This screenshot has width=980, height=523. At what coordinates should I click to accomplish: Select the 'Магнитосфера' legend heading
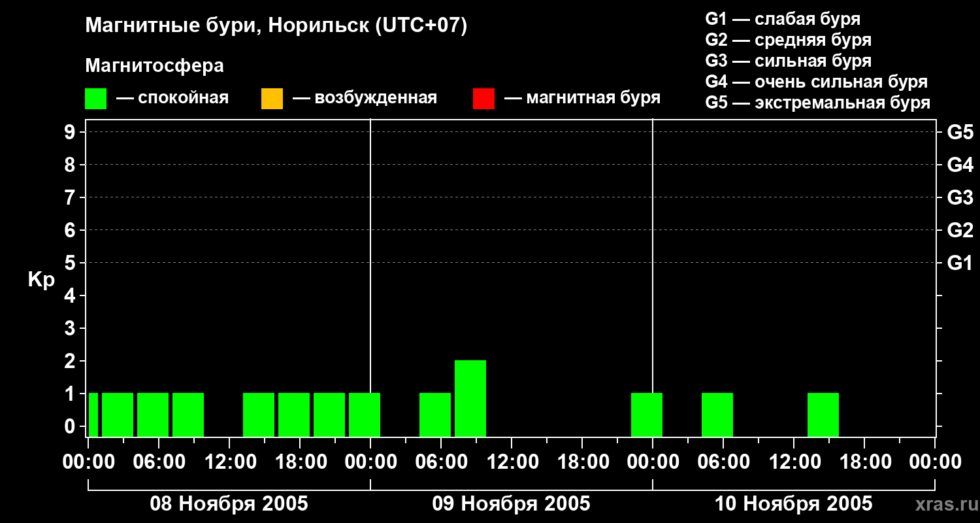pyautogui.click(x=154, y=66)
